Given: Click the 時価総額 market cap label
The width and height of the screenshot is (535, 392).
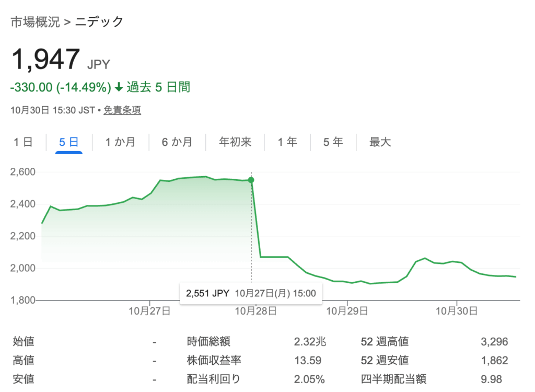Looking at the screenshot, I should 208,342.
